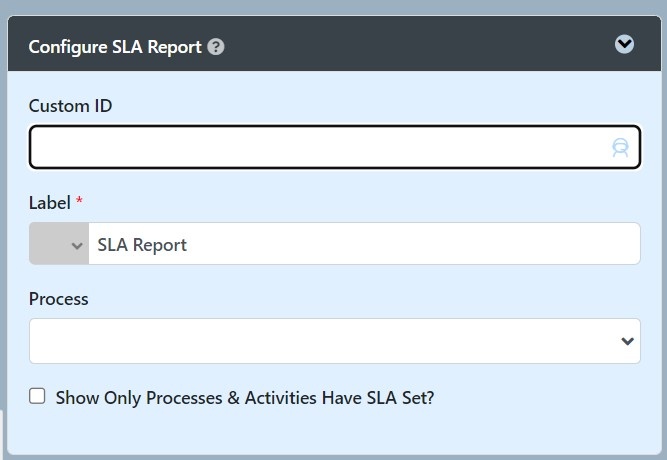Screen dimensions: 667x460
Task: Click the Process dropdown arrow
Action: pos(627,341)
